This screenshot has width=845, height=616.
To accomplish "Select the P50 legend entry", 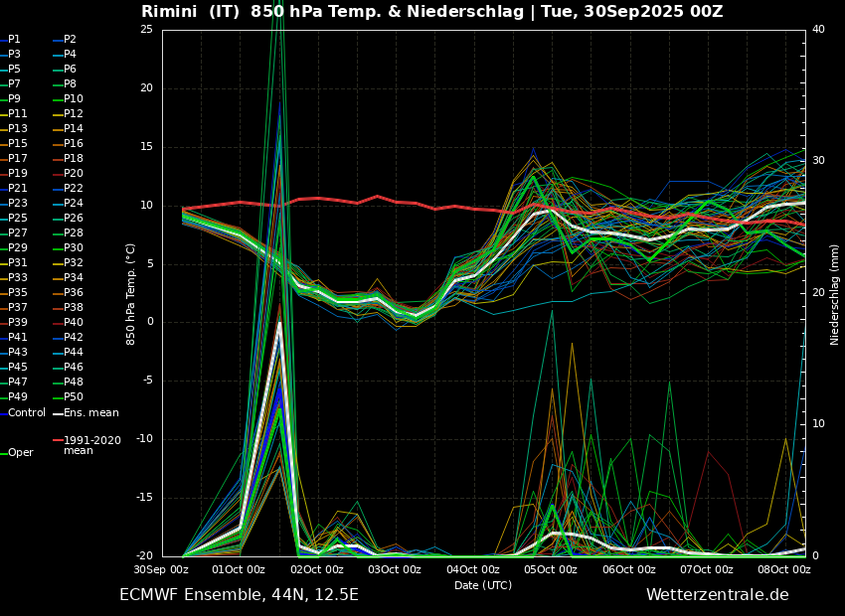I will (74, 397).
